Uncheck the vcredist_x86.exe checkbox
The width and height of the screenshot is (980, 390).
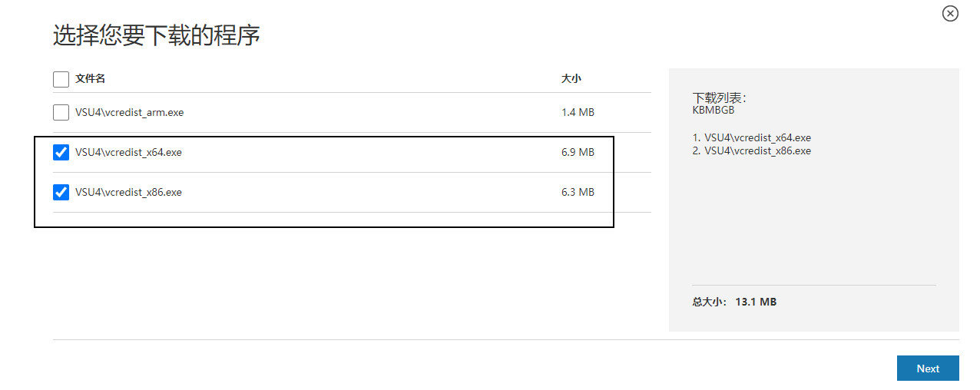click(x=61, y=193)
